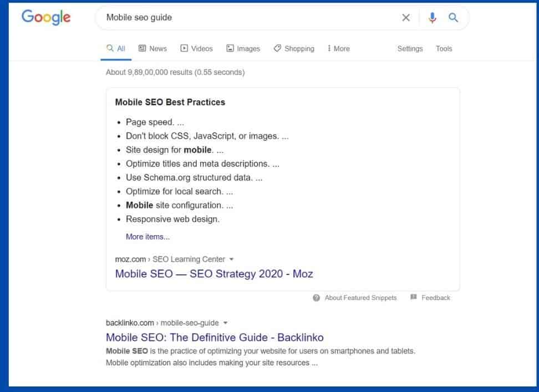This screenshot has width=539, height=392.
Task: Expand dropdown arrow next to backlinko.com breadcrumb
Action: click(x=226, y=323)
